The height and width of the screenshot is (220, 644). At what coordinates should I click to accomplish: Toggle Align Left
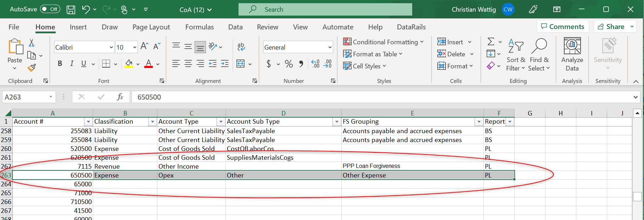tap(176, 63)
